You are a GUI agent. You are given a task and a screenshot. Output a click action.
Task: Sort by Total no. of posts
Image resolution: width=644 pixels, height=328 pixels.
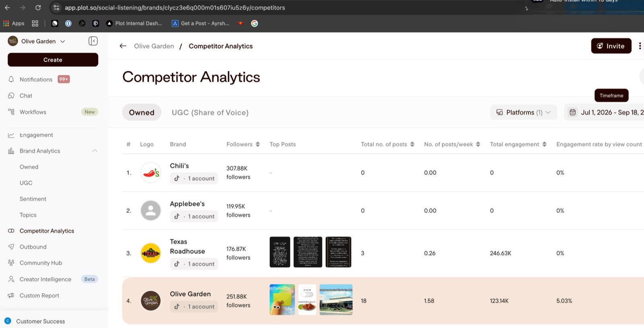tap(412, 144)
